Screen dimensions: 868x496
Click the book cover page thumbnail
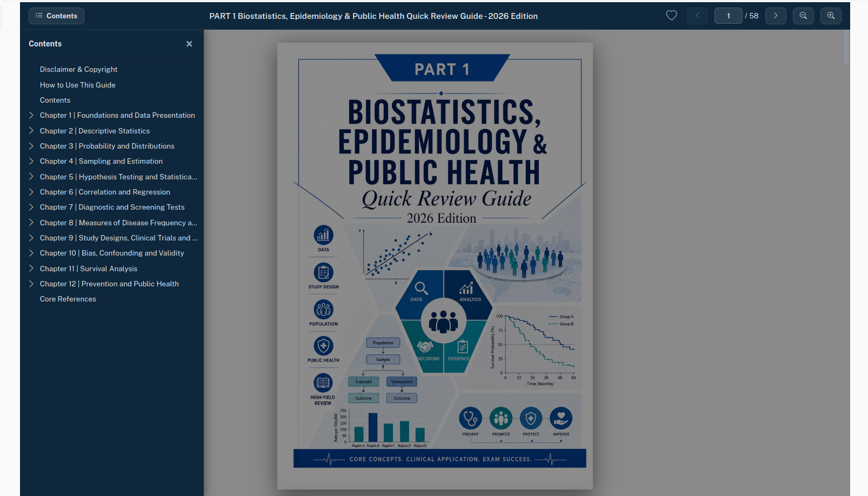coord(435,266)
